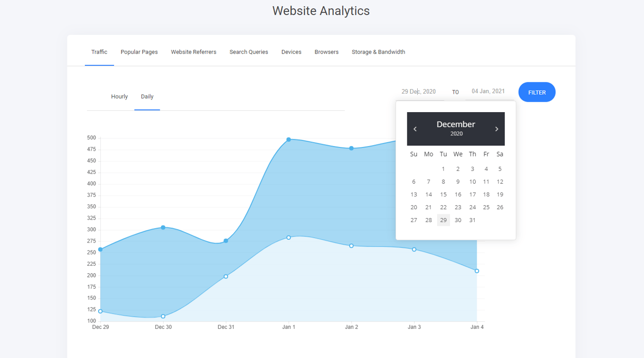Choose December 31 in the calendar
The width and height of the screenshot is (644, 358).
pyautogui.click(x=472, y=220)
